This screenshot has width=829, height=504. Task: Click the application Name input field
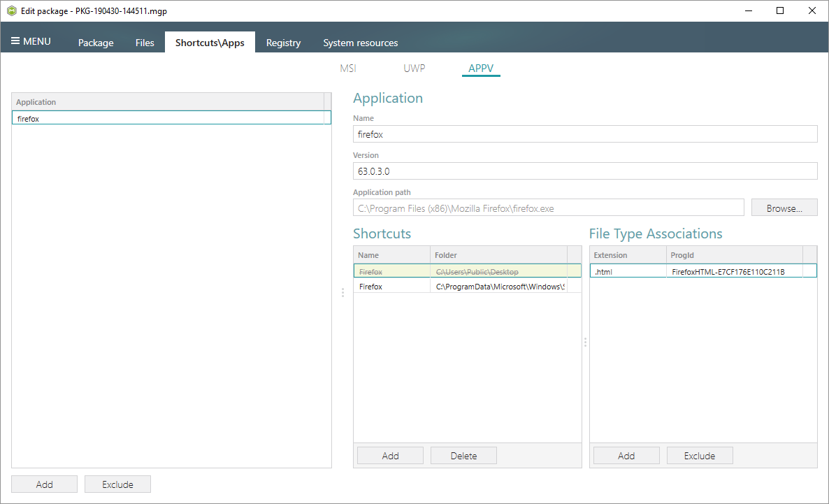[x=585, y=134]
